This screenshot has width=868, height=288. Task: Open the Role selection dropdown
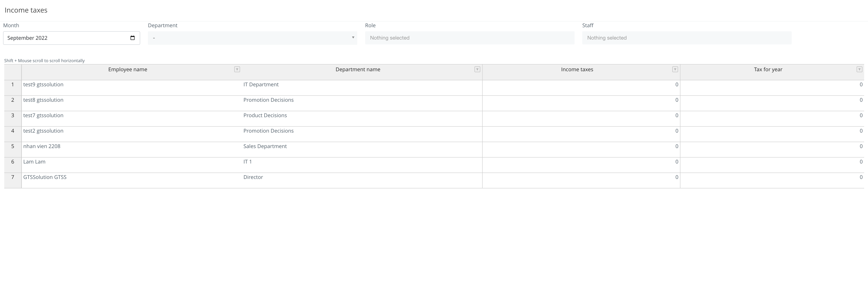tap(469, 38)
